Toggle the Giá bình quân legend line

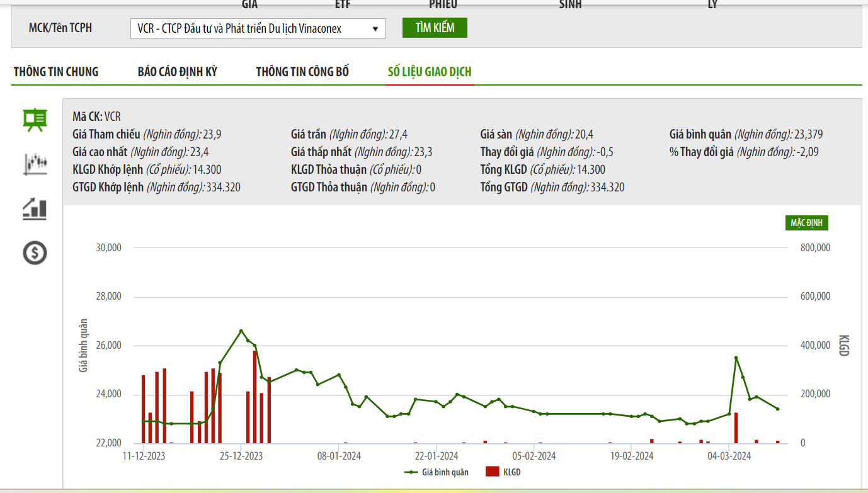(437, 472)
